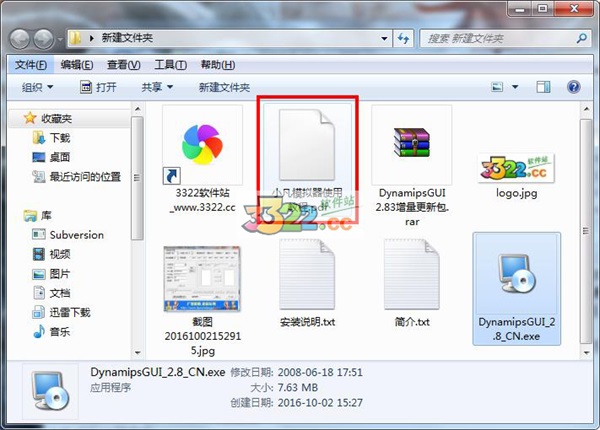Click the file list scroll up arrow
Screen dimensions: 600x430
coord(586,109)
